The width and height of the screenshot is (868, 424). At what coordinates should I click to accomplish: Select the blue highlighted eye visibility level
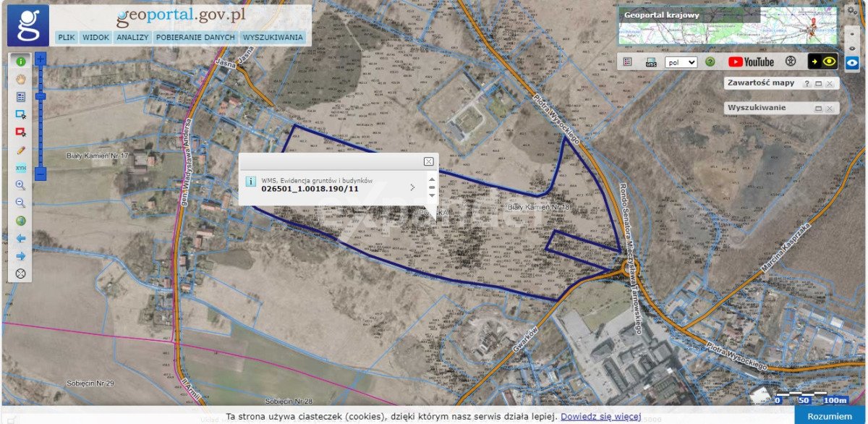click(853, 62)
